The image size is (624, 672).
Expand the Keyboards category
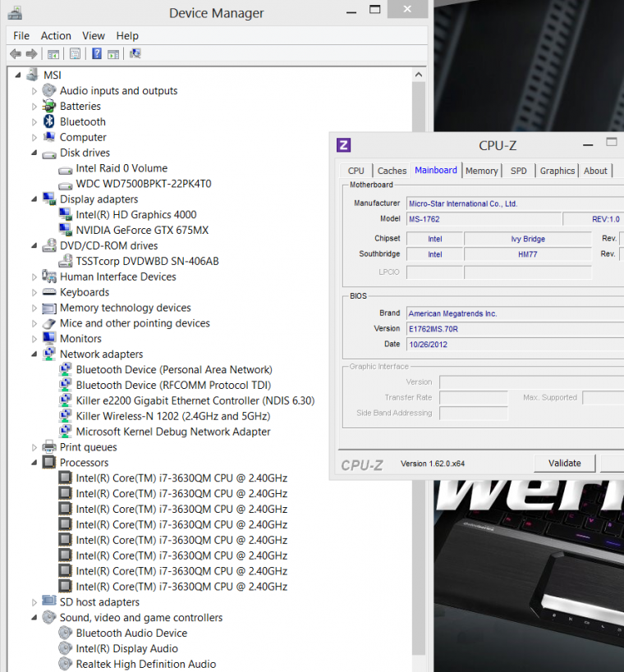(x=34, y=292)
